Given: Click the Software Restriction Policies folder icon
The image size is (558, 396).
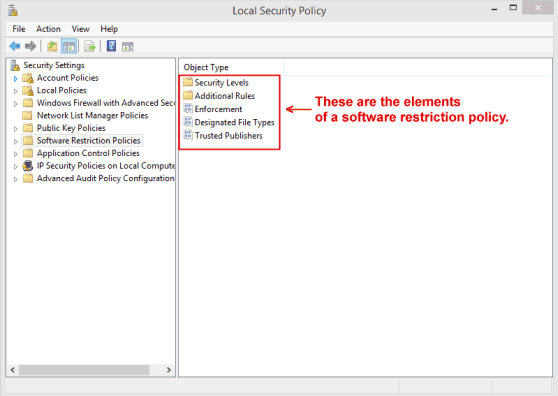Looking at the screenshot, I should point(28,141).
